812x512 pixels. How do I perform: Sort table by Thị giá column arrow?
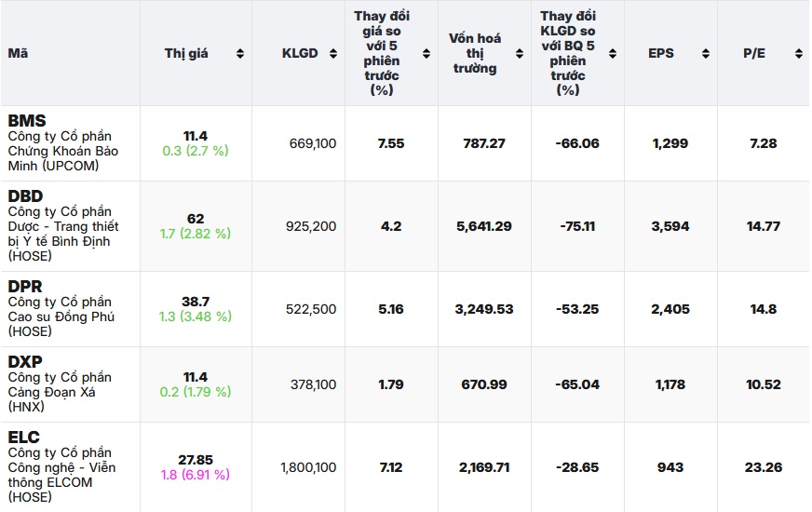[240, 54]
